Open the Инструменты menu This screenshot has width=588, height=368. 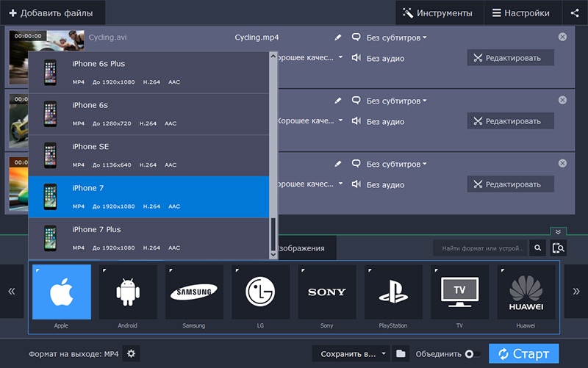point(439,12)
